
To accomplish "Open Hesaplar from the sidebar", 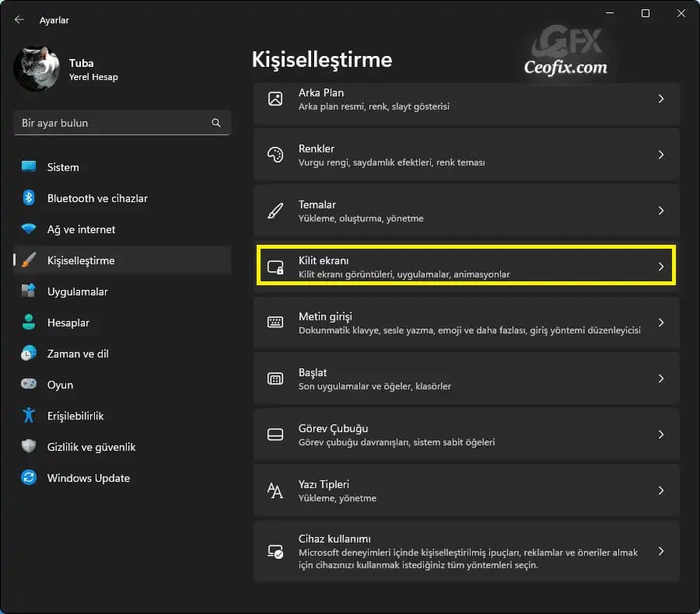I will click(x=68, y=323).
